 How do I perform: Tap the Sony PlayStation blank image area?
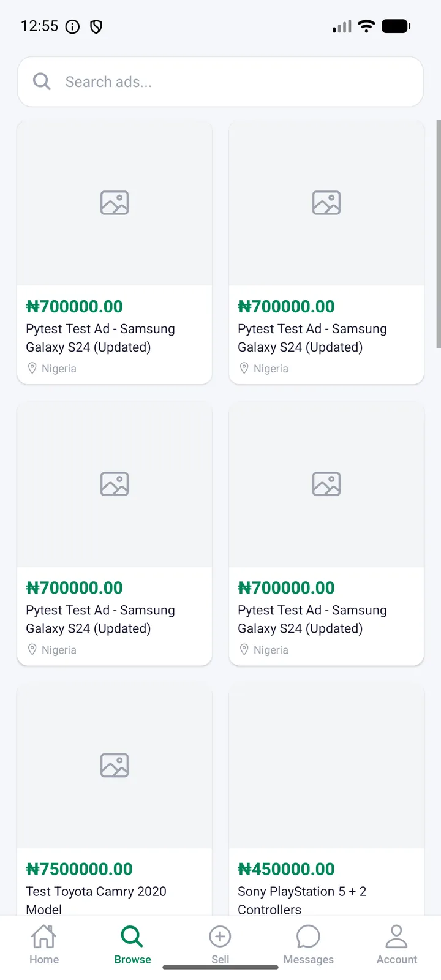coord(326,766)
